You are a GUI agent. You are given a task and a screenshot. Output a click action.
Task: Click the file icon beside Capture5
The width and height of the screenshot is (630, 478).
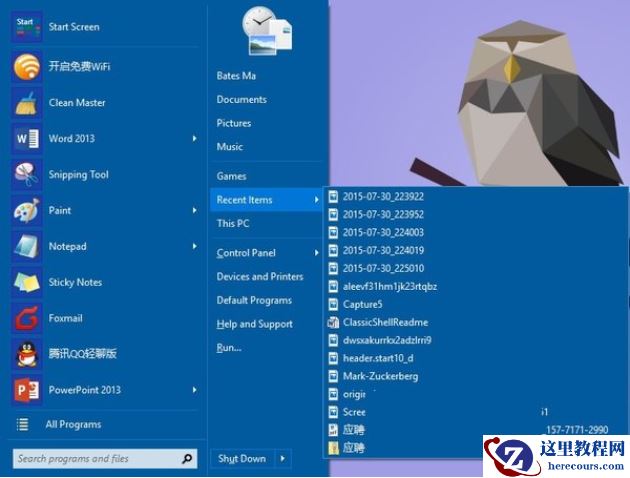tap(333, 304)
